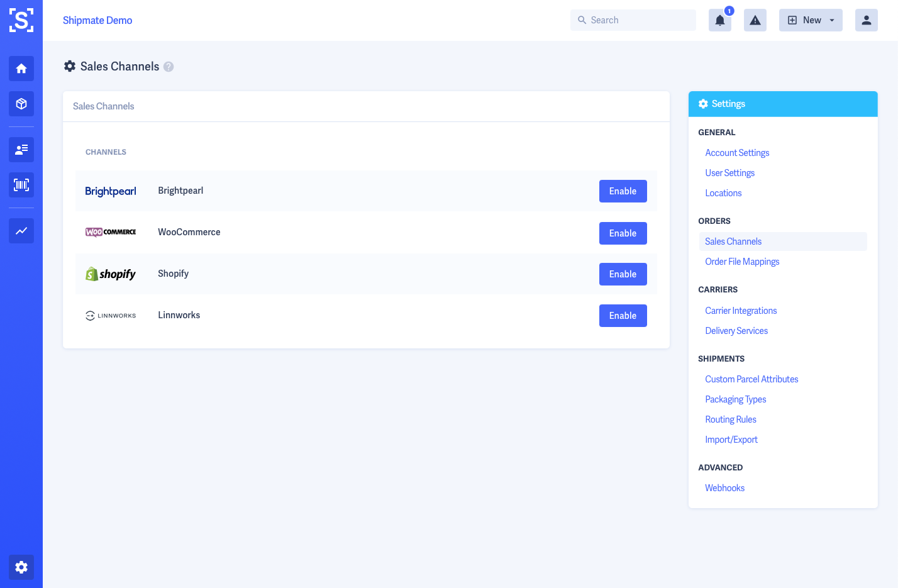Open the notifications bell
The width and height of the screenshot is (898, 588).
click(720, 20)
